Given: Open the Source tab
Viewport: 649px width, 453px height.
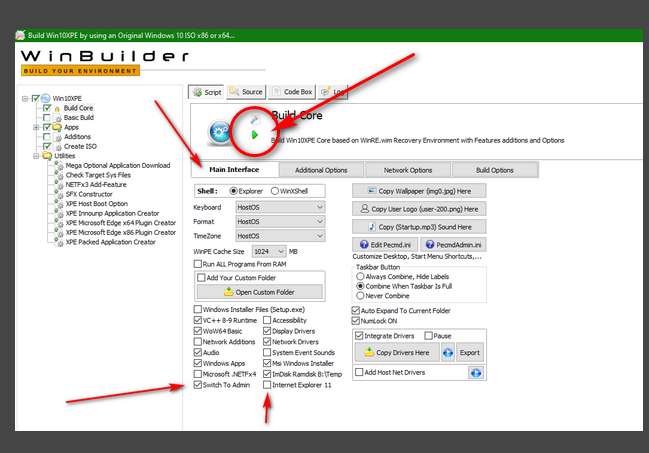Looking at the screenshot, I should (246, 92).
